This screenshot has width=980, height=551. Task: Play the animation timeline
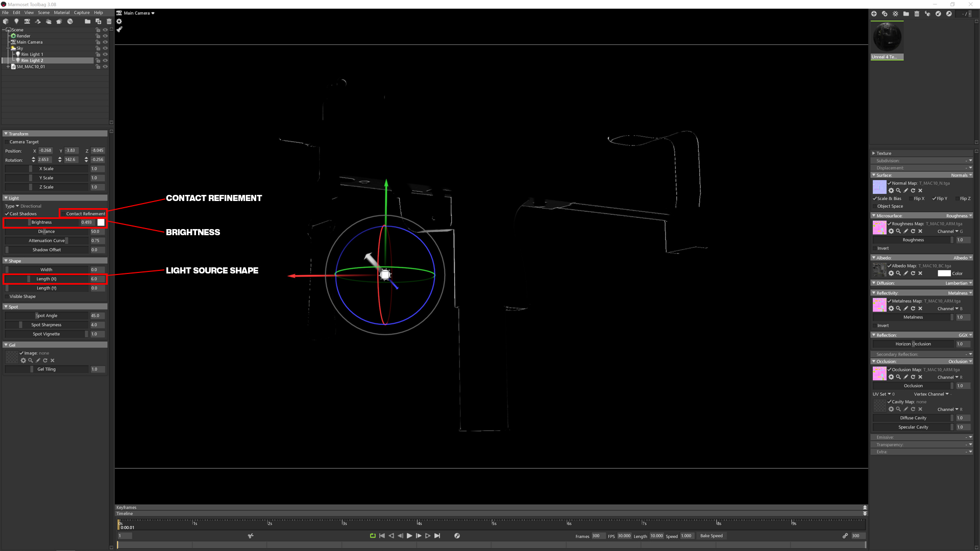409,536
